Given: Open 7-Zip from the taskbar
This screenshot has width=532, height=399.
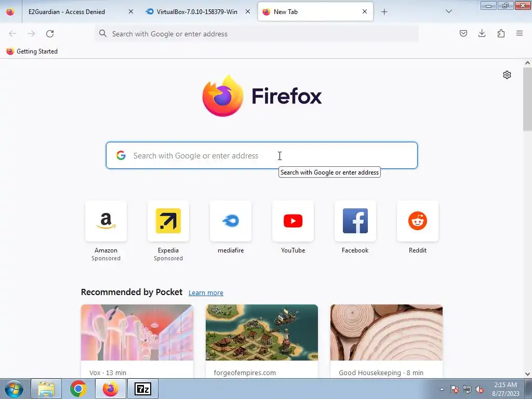Looking at the screenshot, I should pos(143,389).
